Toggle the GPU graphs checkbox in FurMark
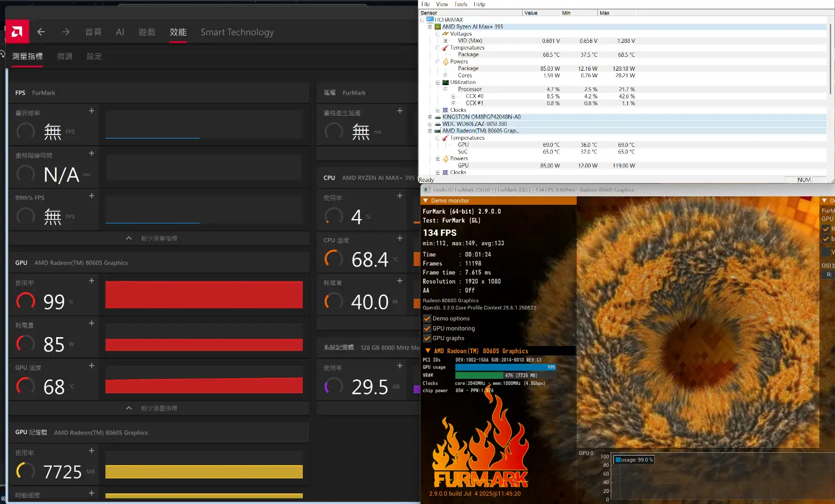835x504 pixels. 427,338
